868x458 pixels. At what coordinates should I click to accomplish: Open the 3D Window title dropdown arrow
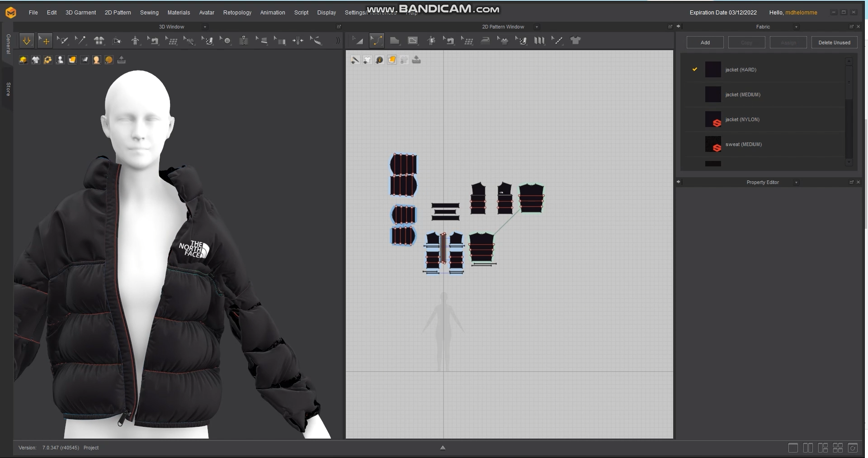click(x=205, y=27)
